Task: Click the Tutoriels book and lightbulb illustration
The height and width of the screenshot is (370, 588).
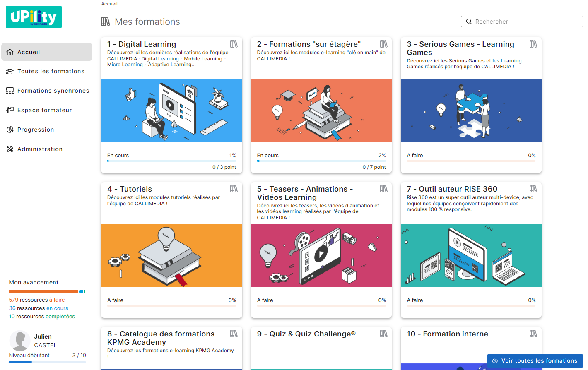Action: (171, 256)
